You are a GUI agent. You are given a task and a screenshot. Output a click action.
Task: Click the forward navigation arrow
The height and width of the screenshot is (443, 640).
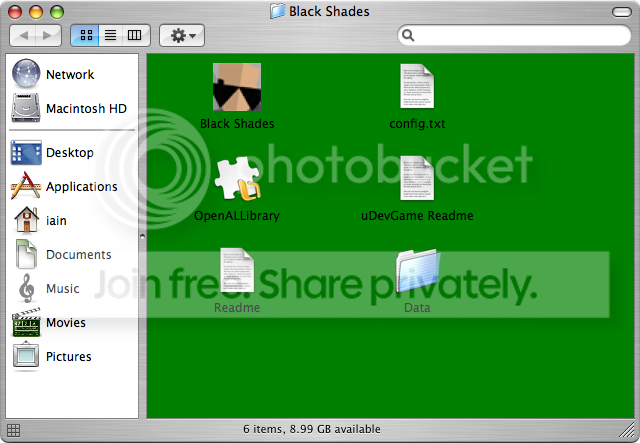coord(49,35)
